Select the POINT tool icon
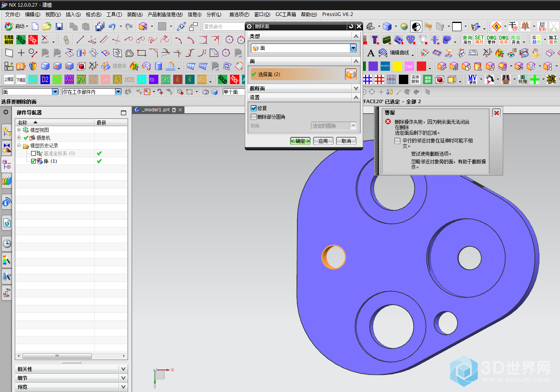 pos(45,39)
